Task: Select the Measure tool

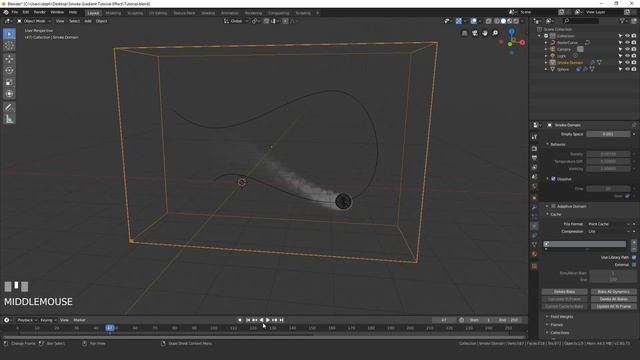Action: point(9,119)
